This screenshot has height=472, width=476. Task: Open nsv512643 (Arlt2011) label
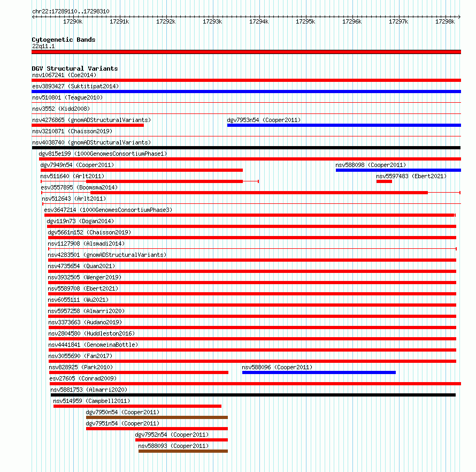pyautogui.click(x=74, y=199)
